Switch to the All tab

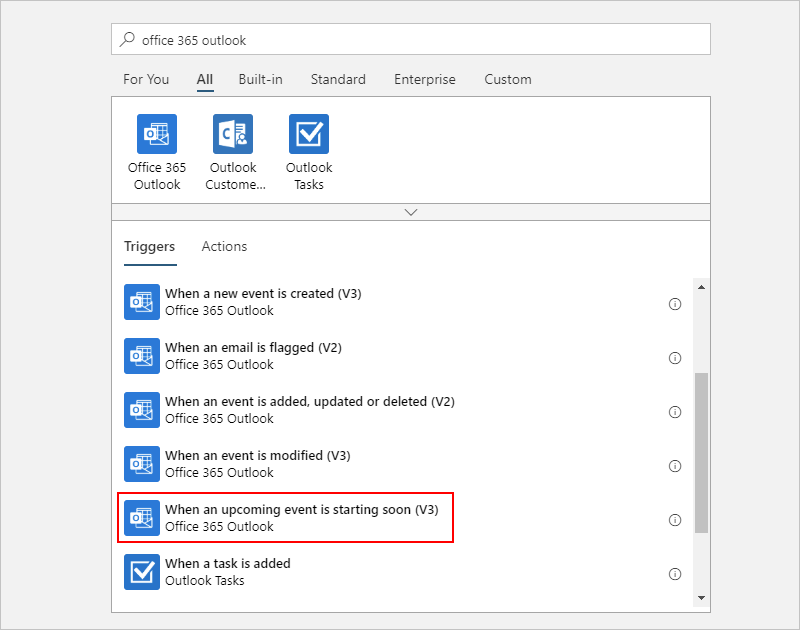pos(205,80)
